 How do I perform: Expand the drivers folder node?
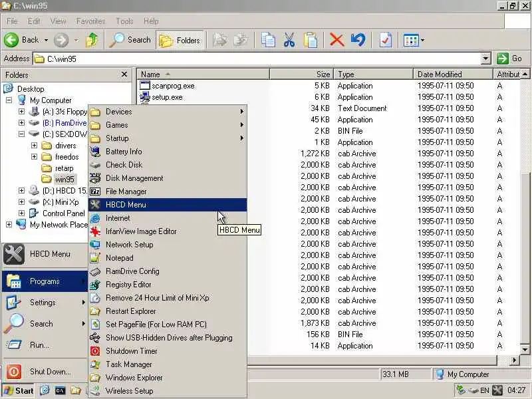[x=34, y=145]
